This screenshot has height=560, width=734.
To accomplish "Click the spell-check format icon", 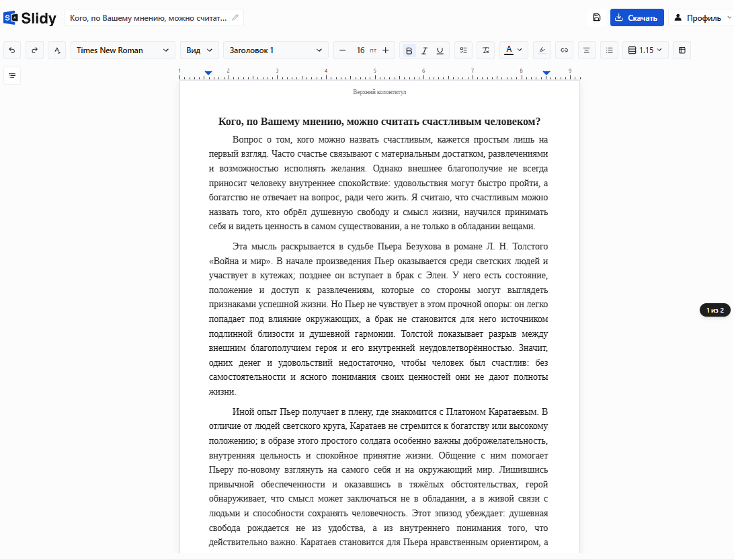I will point(57,50).
